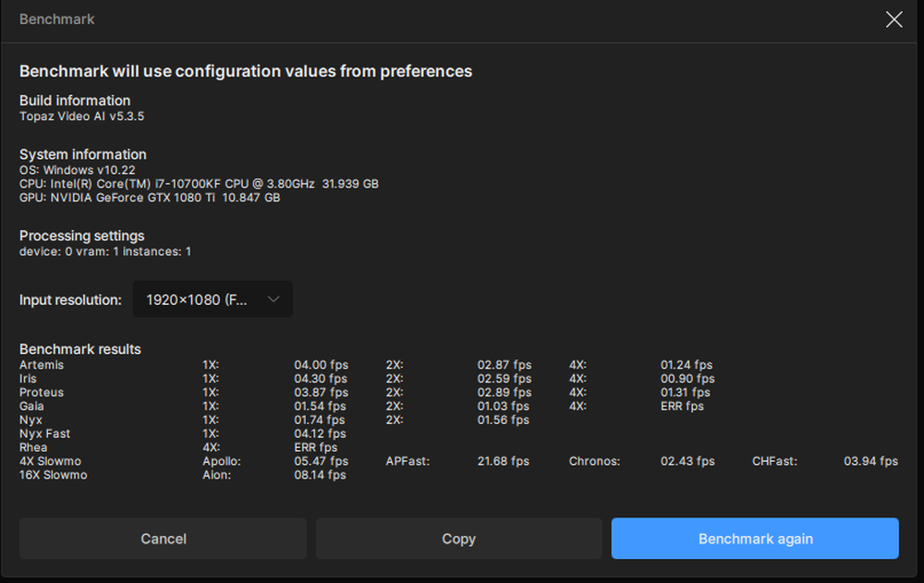Cancel the benchmark dialog
The image size is (924, 583).
[x=163, y=539]
